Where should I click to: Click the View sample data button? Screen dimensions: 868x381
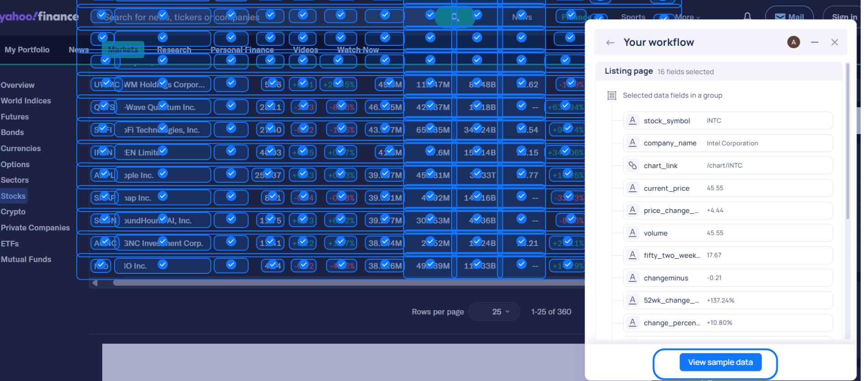[x=720, y=362]
